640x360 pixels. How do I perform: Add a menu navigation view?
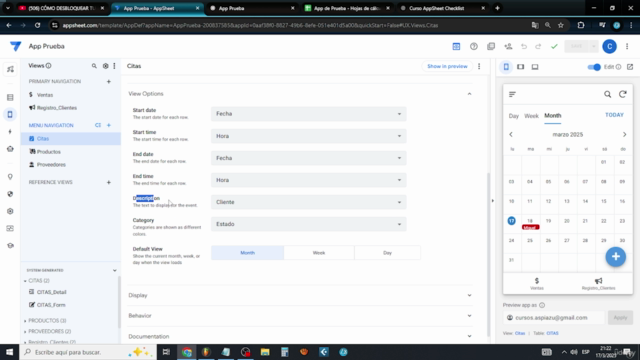pyautogui.click(x=109, y=125)
